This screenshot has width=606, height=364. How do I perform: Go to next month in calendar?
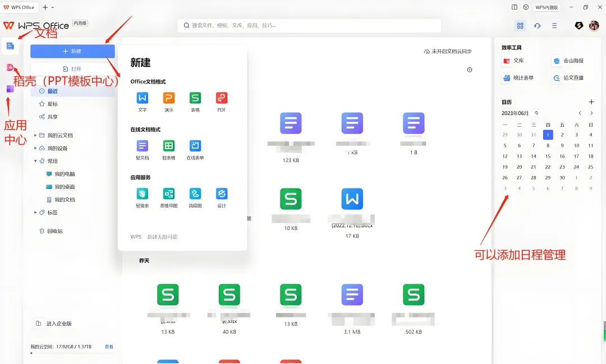(591, 113)
